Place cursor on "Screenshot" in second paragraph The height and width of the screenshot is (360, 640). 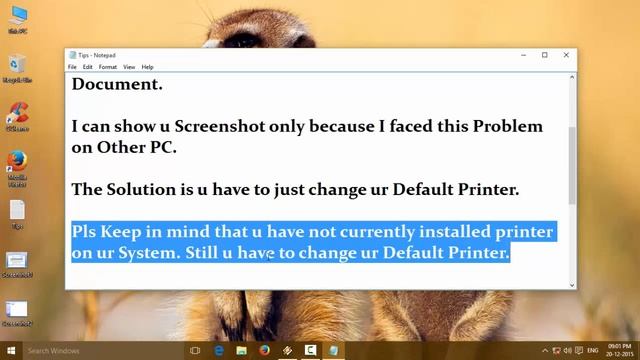(220, 127)
